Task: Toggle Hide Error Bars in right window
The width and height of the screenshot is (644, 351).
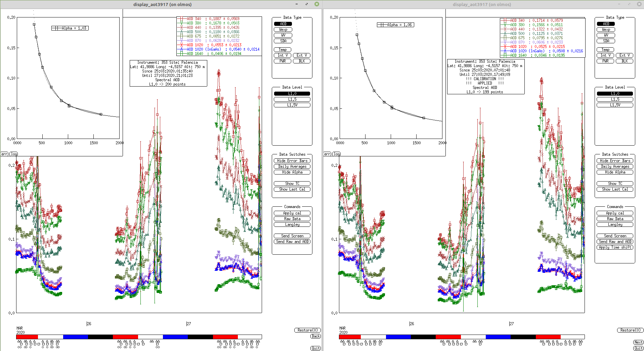Action: click(x=615, y=161)
